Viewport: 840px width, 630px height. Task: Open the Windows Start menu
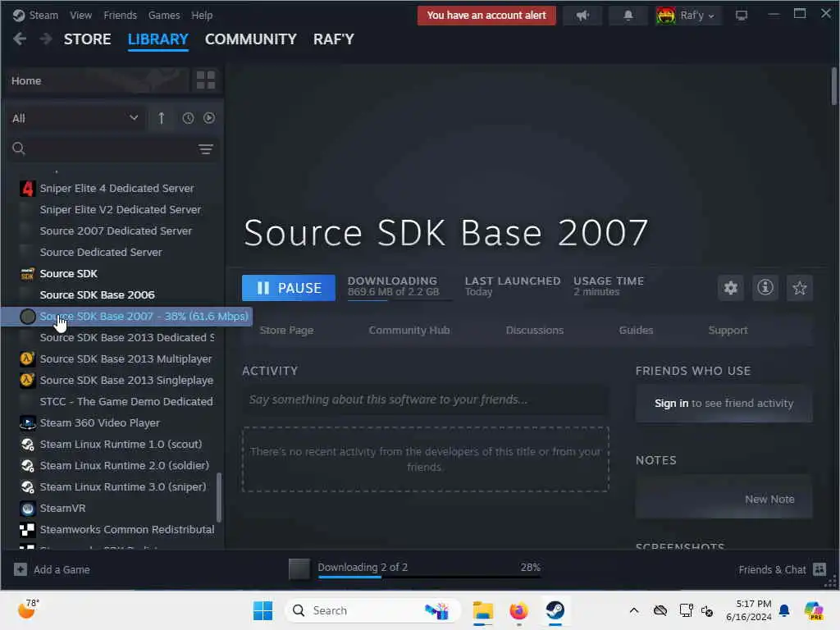[262, 610]
